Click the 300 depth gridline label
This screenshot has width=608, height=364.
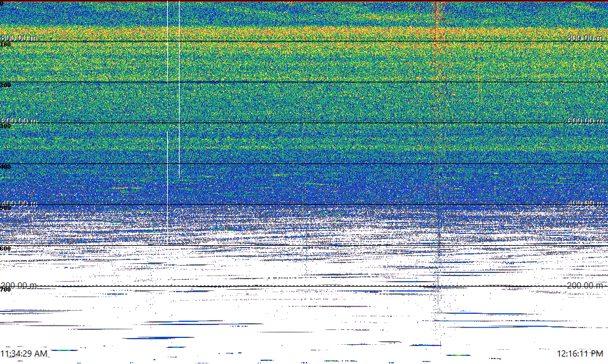coord(6,126)
